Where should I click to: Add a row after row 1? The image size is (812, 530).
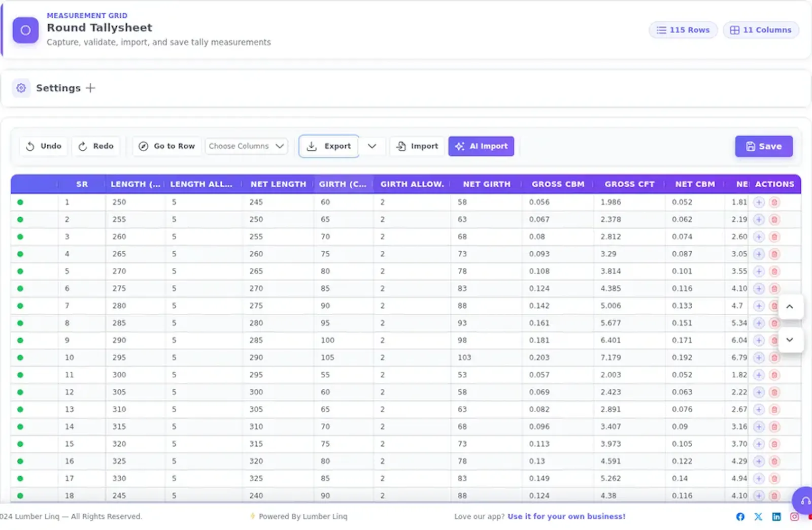[x=759, y=202]
